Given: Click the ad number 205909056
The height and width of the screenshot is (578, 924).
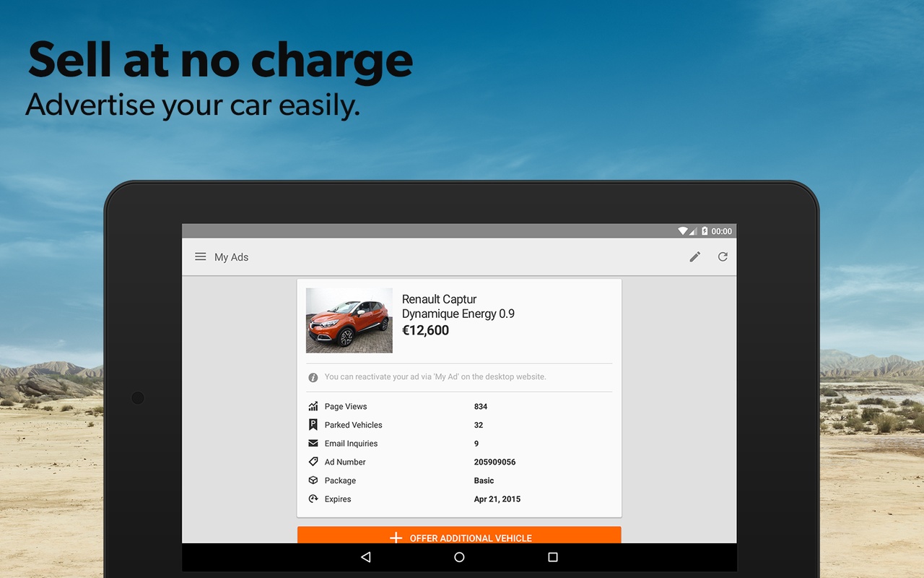Looking at the screenshot, I should (x=495, y=462).
